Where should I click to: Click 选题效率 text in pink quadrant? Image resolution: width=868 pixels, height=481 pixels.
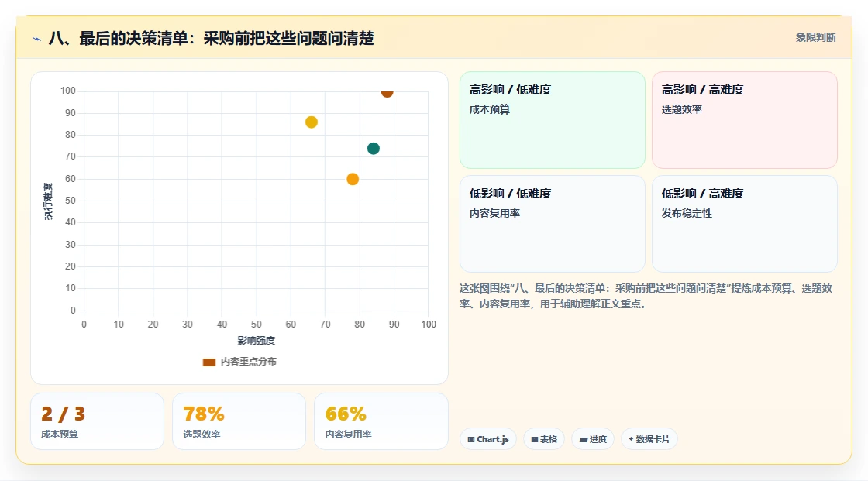point(682,109)
